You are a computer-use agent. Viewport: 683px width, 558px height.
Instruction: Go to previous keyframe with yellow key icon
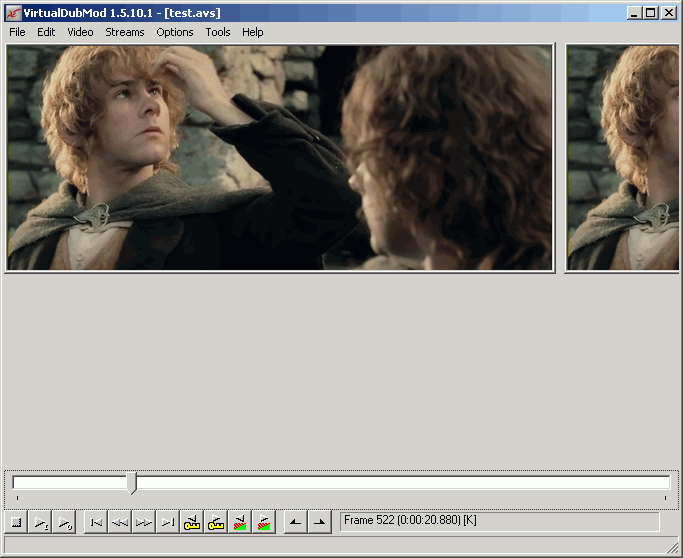coord(192,522)
